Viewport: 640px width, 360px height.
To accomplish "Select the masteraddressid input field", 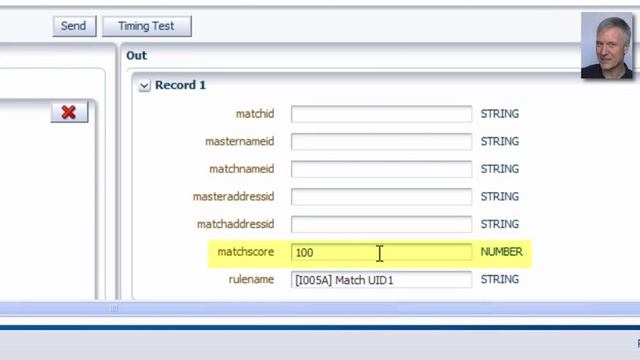I will pyautogui.click(x=381, y=197).
